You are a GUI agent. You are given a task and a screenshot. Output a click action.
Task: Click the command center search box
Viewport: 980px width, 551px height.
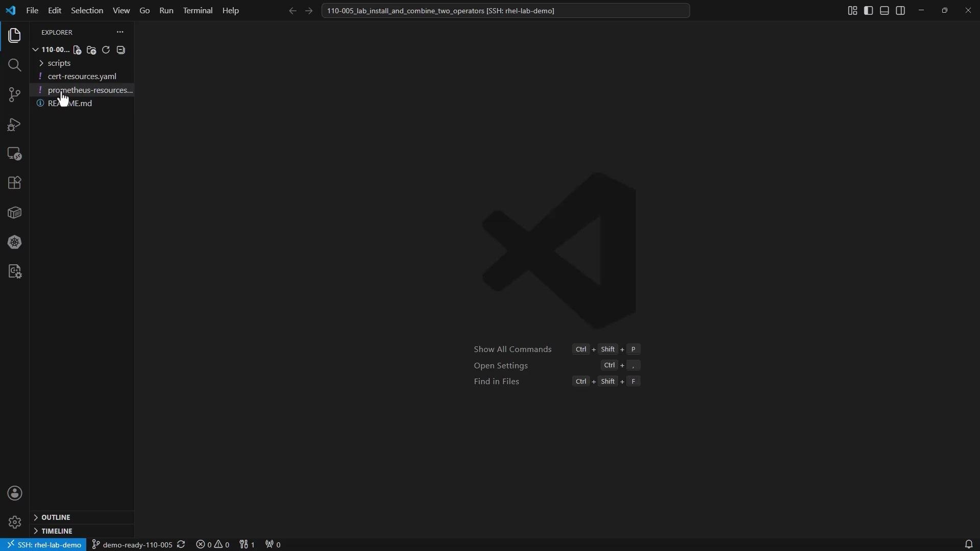tap(506, 11)
